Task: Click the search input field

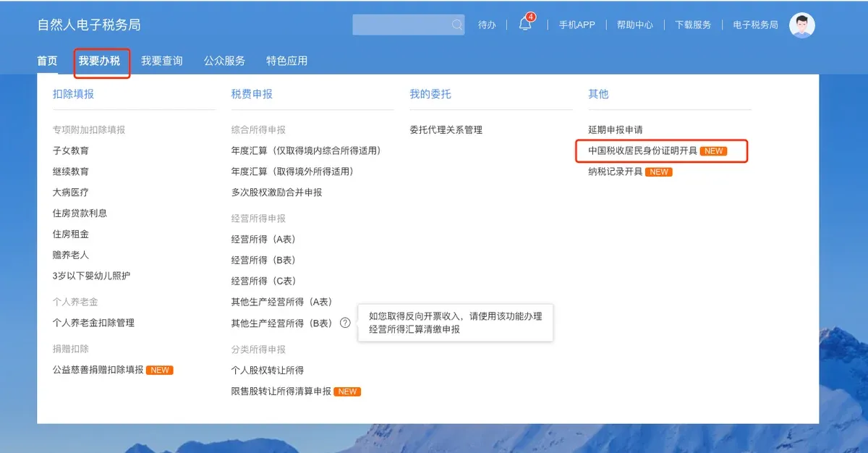Action: point(405,24)
